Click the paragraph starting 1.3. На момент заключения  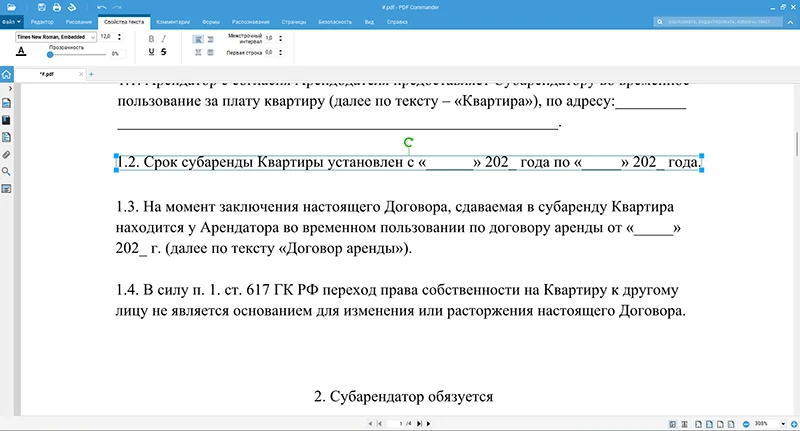click(x=398, y=227)
